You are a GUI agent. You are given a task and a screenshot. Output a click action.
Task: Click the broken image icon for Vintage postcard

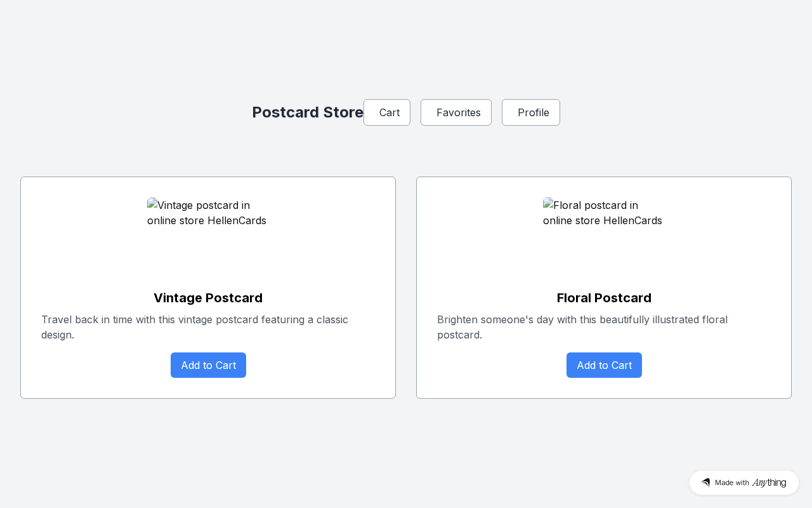tap(152, 203)
